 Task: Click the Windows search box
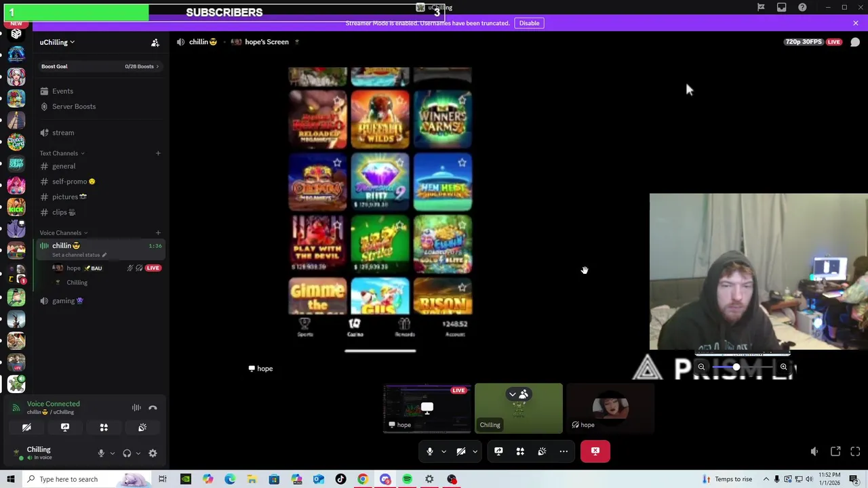point(85,479)
